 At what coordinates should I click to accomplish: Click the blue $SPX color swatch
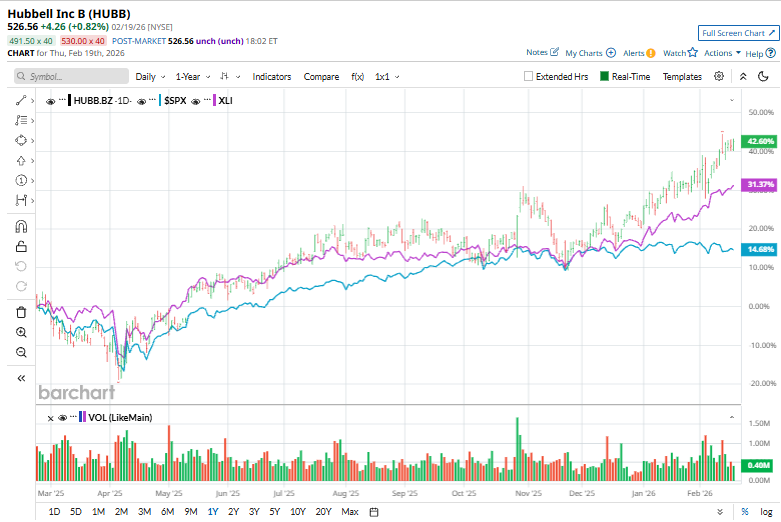[160, 101]
